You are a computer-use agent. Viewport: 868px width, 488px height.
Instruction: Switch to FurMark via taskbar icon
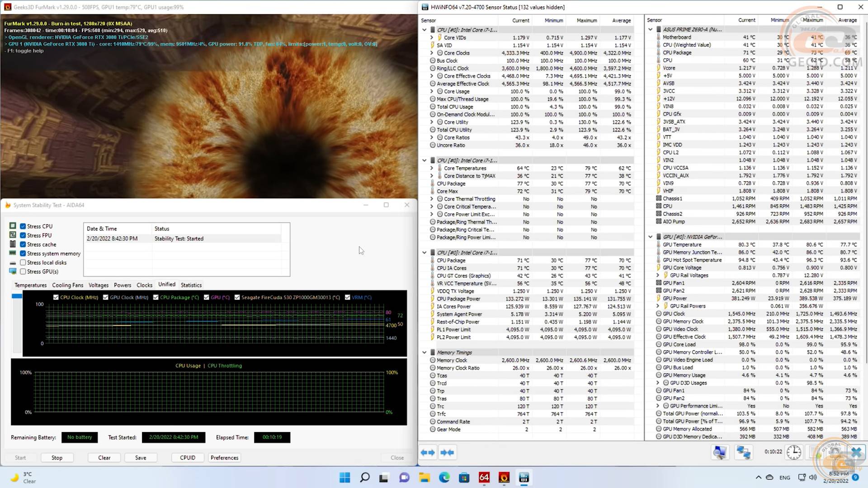point(504,477)
